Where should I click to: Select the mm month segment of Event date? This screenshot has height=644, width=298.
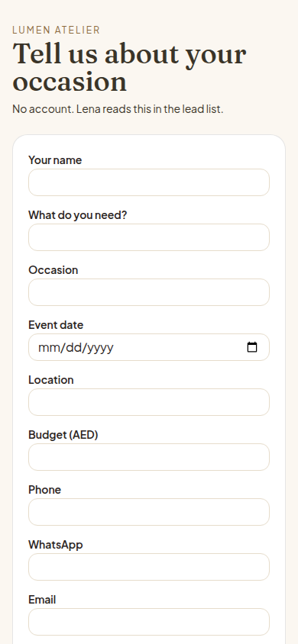tap(48, 347)
